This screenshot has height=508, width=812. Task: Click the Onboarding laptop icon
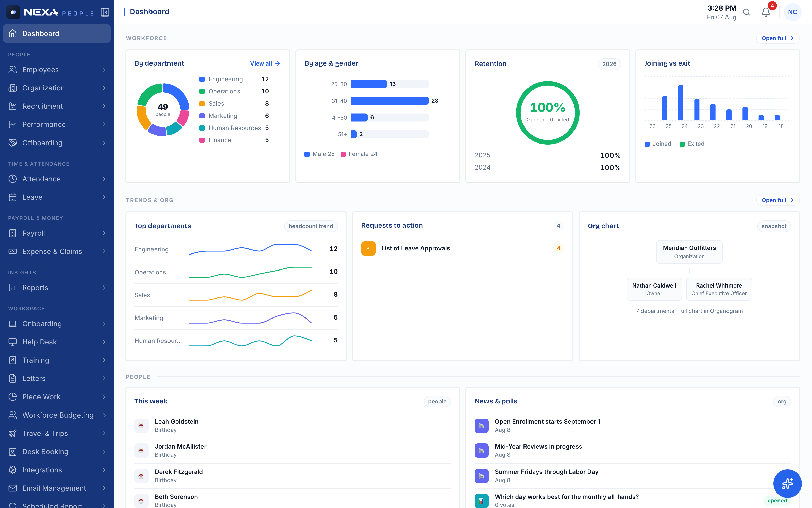(x=13, y=324)
